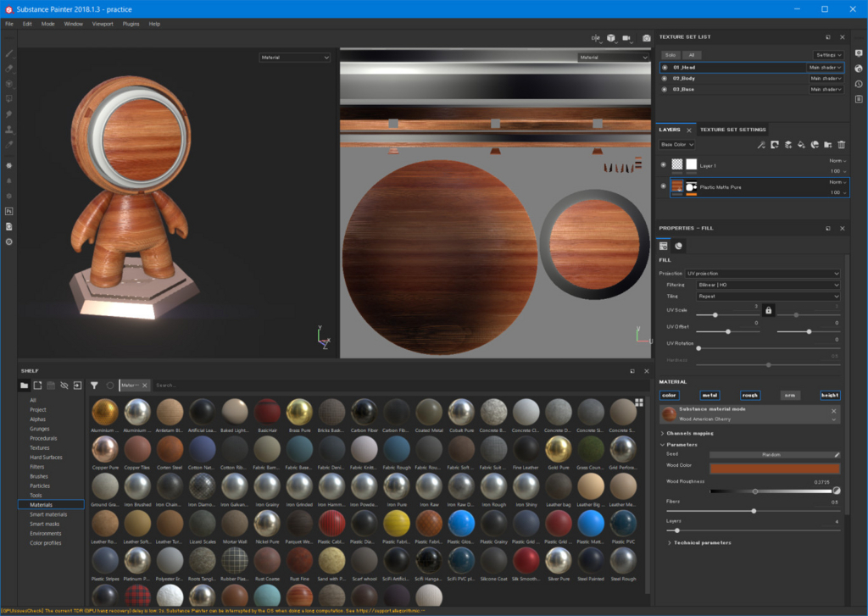Open the Viewport menu
This screenshot has width=868, height=616.
pos(103,24)
